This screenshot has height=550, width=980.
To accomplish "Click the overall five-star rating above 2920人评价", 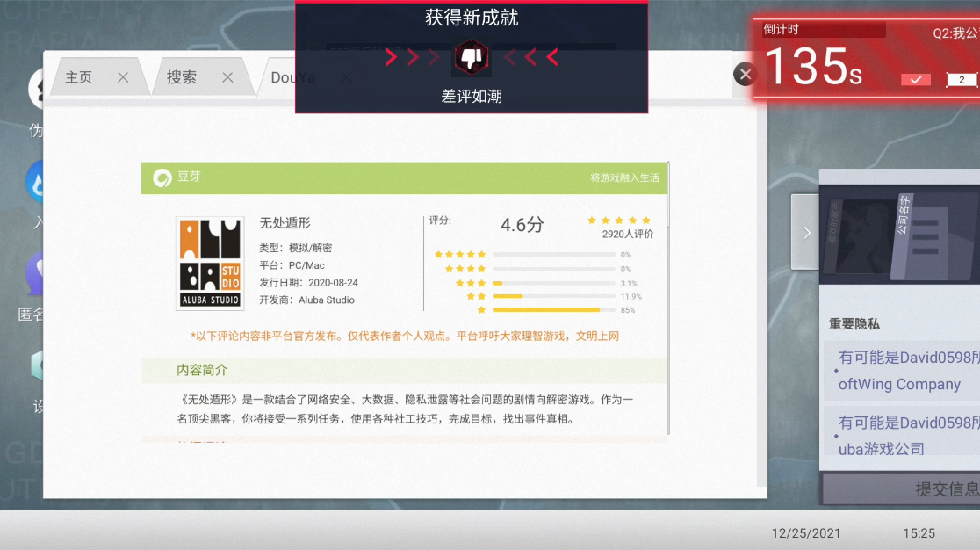I will [619, 220].
